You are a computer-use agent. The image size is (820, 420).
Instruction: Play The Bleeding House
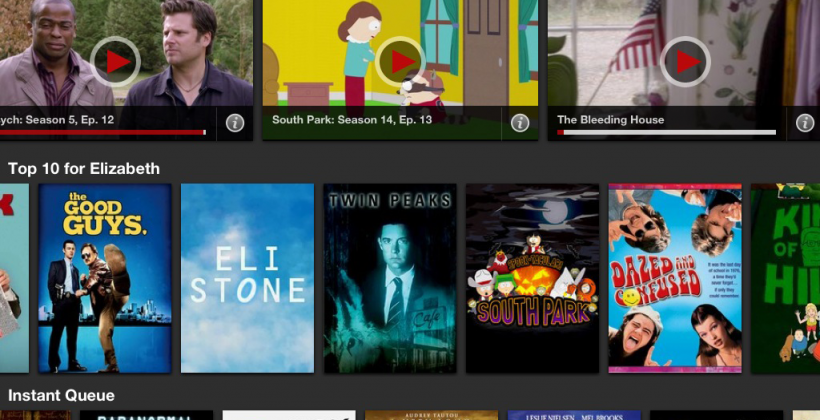685,62
